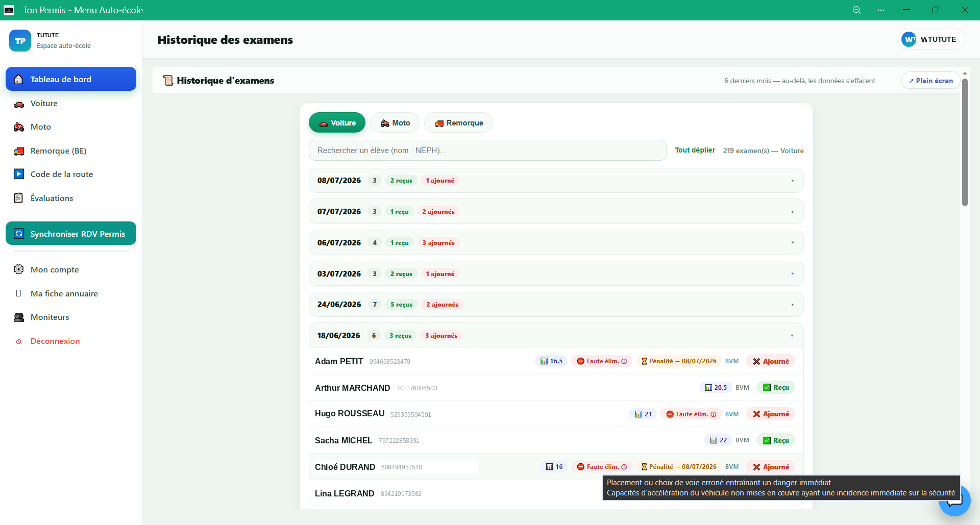Viewport: 980px width, 525px height.
Task: Click Synchroniser RDV Permis button
Action: pyautogui.click(x=71, y=234)
